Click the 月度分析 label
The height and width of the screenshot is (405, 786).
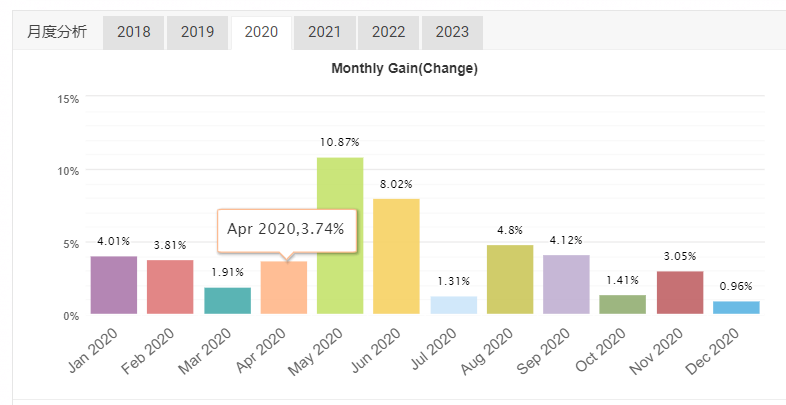pyautogui.click(x=57, y=32)
